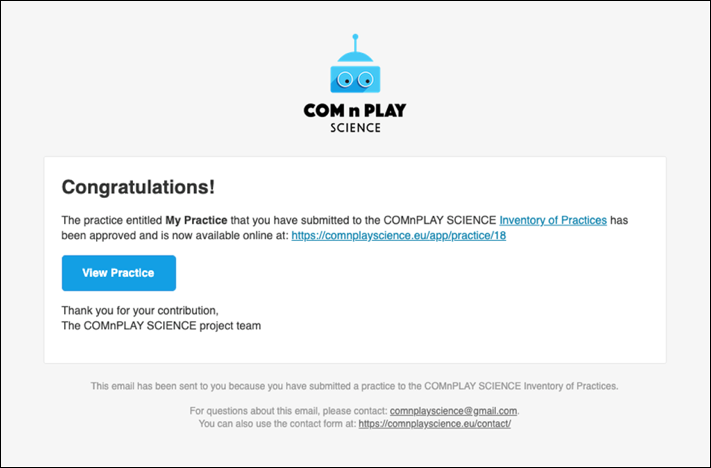711x468 pixels.
Task: Click the been approved and is now available text
Action: pos(175,236)
